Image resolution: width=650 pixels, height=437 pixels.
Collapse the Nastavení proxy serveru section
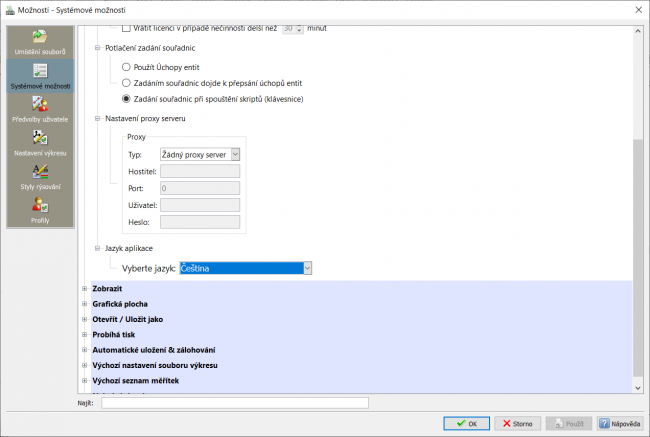tap(97, 119)
